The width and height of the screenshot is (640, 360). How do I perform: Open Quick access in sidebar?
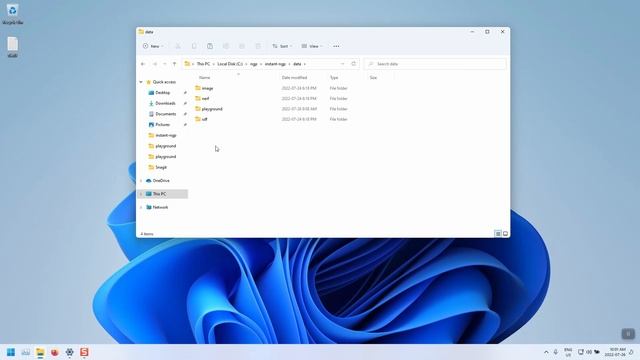[161, 82]
